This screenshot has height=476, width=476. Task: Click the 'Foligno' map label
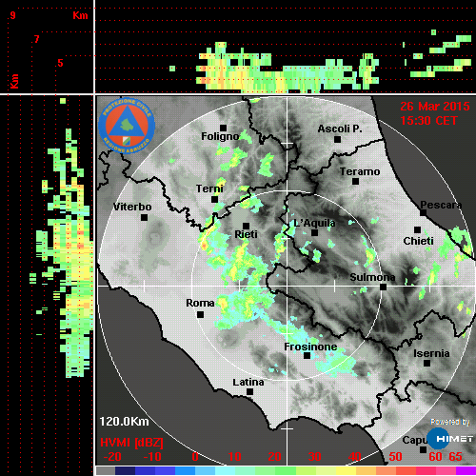pos(220,136)
